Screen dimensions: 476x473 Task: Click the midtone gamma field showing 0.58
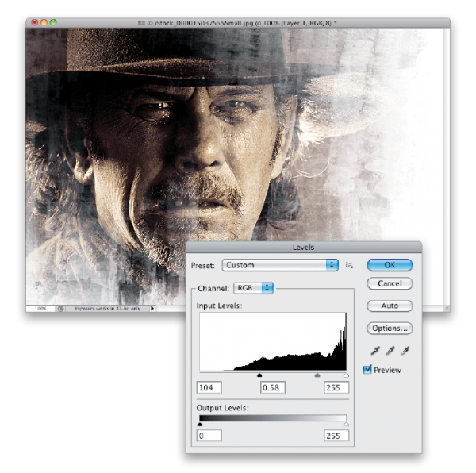coord(272,388)
